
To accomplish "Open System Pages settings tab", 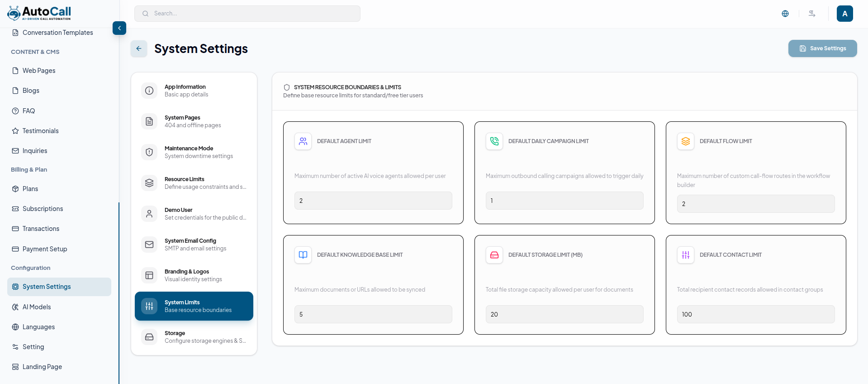I will tap(194, 121).
